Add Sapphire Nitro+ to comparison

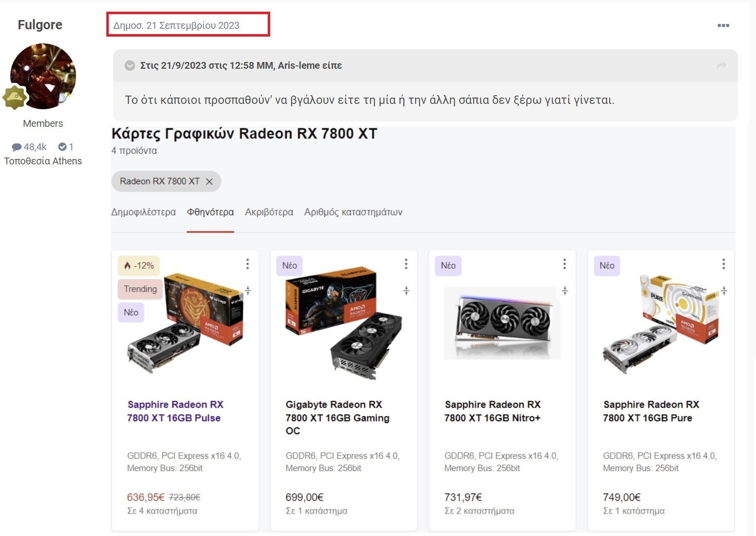564,291
